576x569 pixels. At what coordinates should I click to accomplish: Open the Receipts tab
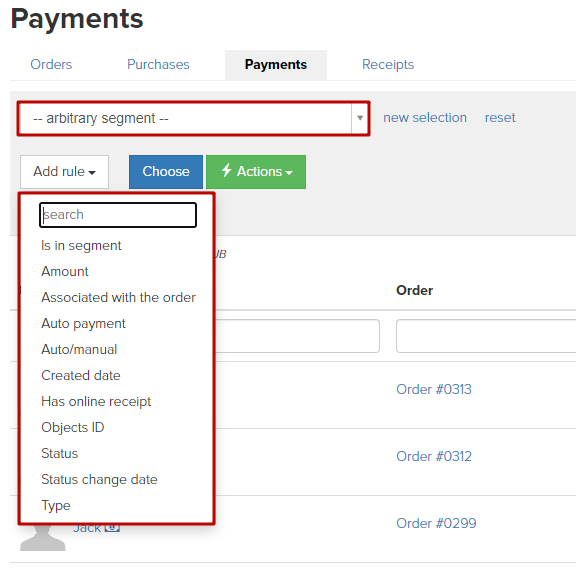tap(388, 65)
